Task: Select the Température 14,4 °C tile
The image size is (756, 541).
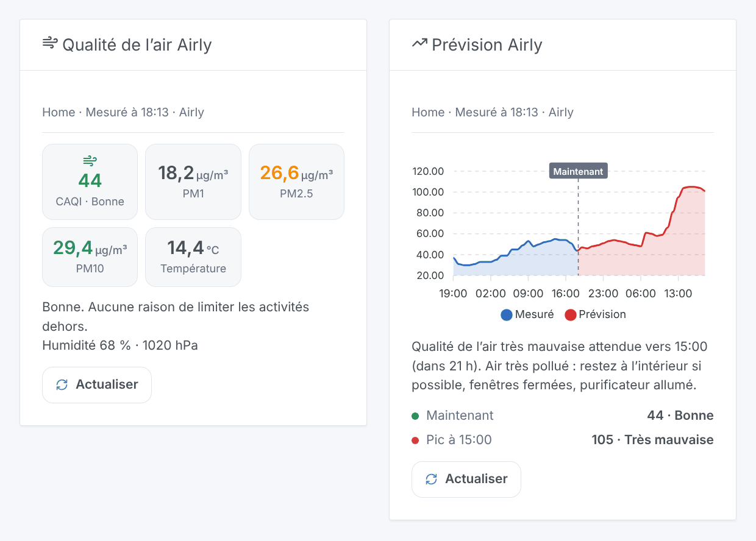Action: [x=193, y=256]
